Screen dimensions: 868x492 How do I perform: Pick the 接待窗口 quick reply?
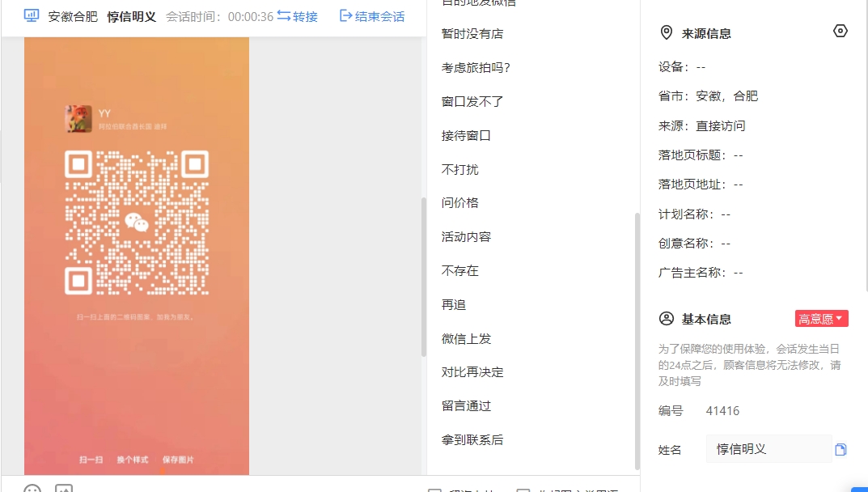pos(466,135)
